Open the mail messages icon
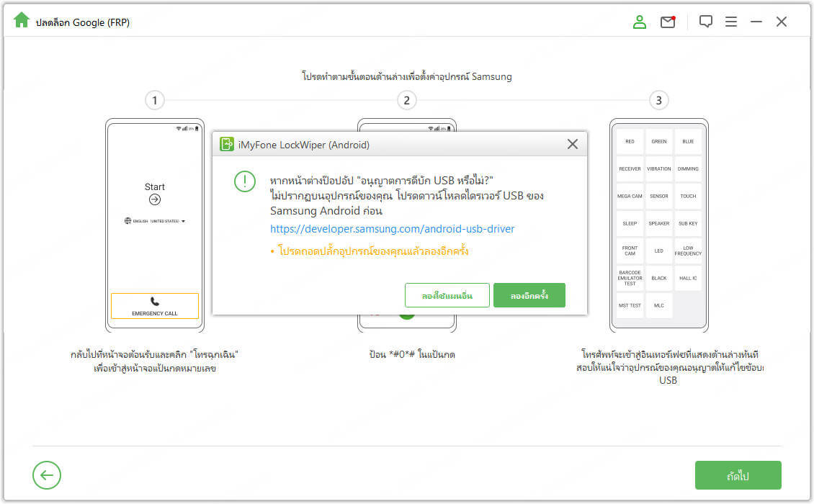The height and width of the screenshot is (504, 814). tap(668, 22)
